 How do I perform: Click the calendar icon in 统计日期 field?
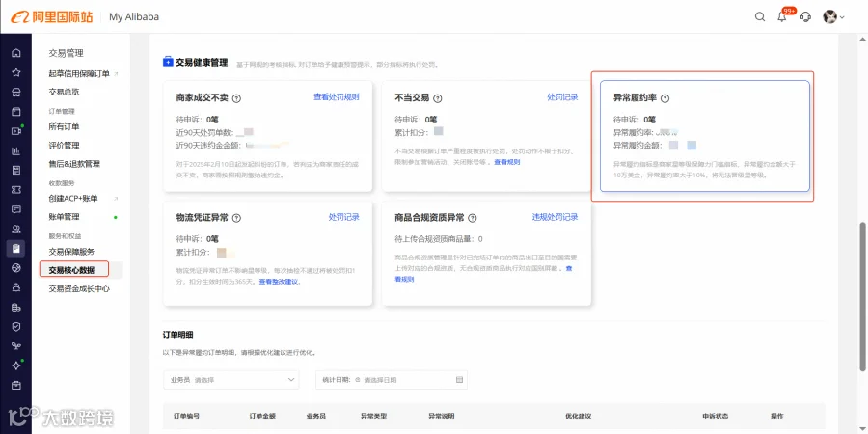[459, 380]
